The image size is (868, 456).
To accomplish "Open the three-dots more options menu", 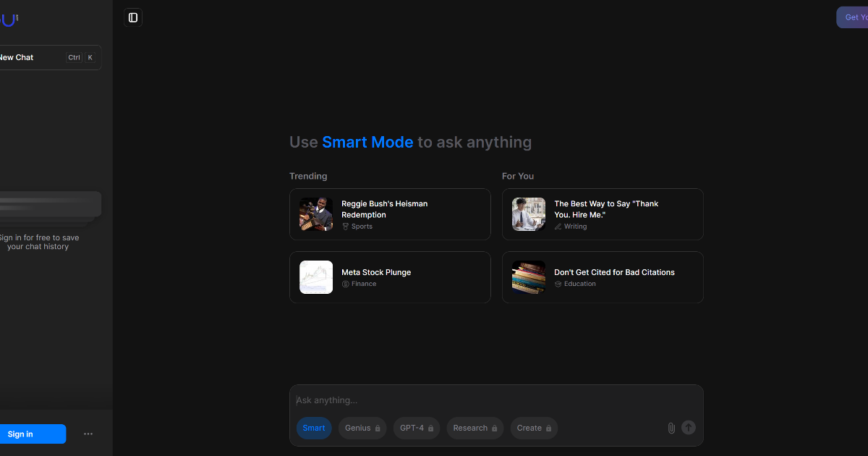I will 88,434.
